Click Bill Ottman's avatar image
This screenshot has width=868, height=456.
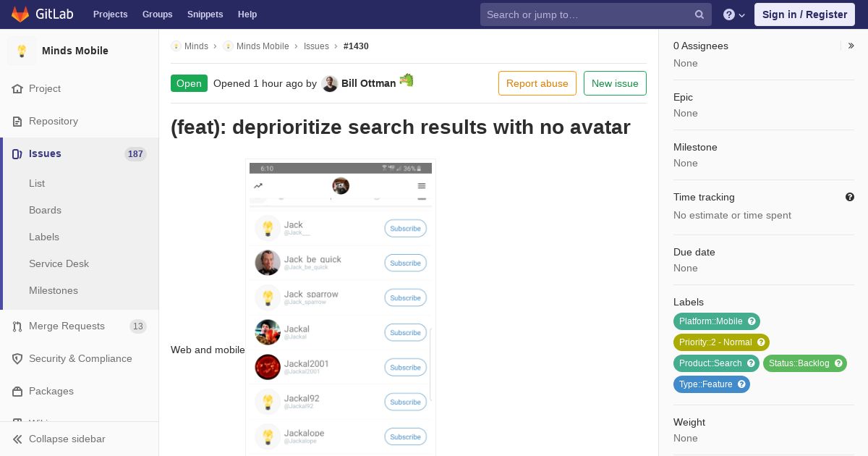[x=330, y=83]
